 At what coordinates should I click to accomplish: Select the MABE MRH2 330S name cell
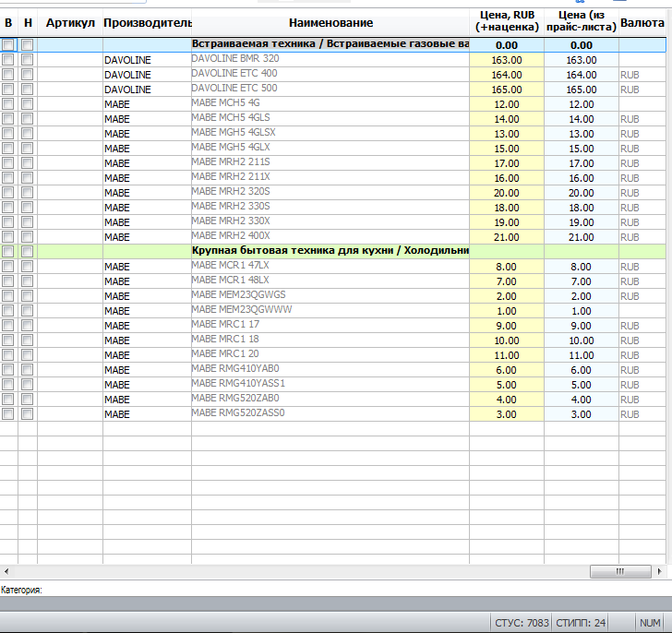tap(330, 208)
